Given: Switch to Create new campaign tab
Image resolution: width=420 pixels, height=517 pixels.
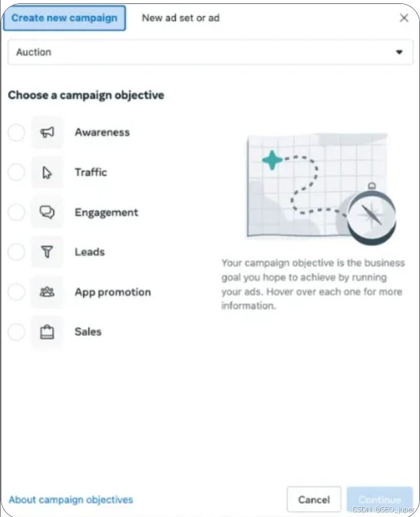Looking at the screenshot, I should [x=64, y=18].
